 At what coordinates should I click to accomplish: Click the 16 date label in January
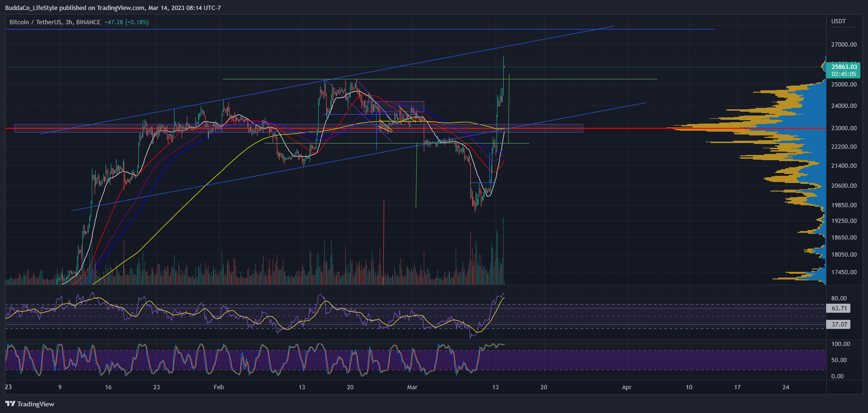coord(108,387)
